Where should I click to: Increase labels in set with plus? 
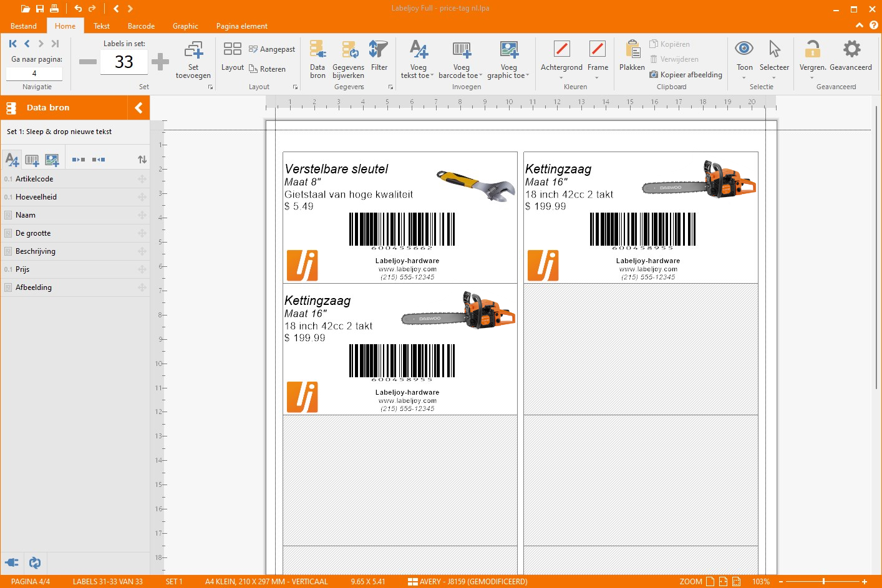(x=160, y=62)
